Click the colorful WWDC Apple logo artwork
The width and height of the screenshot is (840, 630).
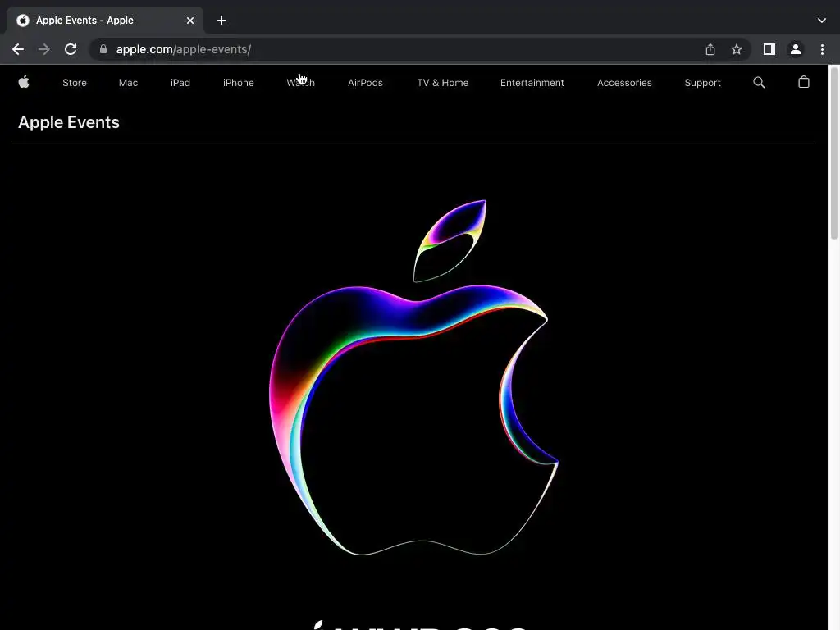413,377
